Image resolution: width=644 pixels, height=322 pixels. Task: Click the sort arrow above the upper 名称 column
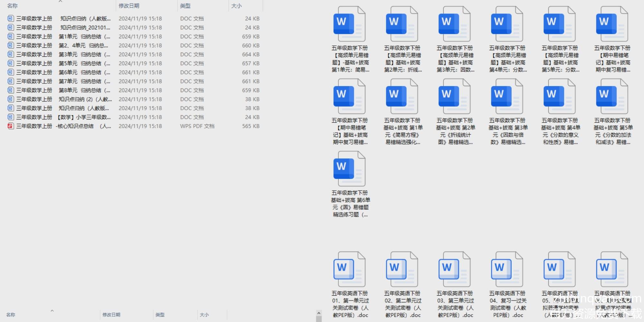point(60,1)
